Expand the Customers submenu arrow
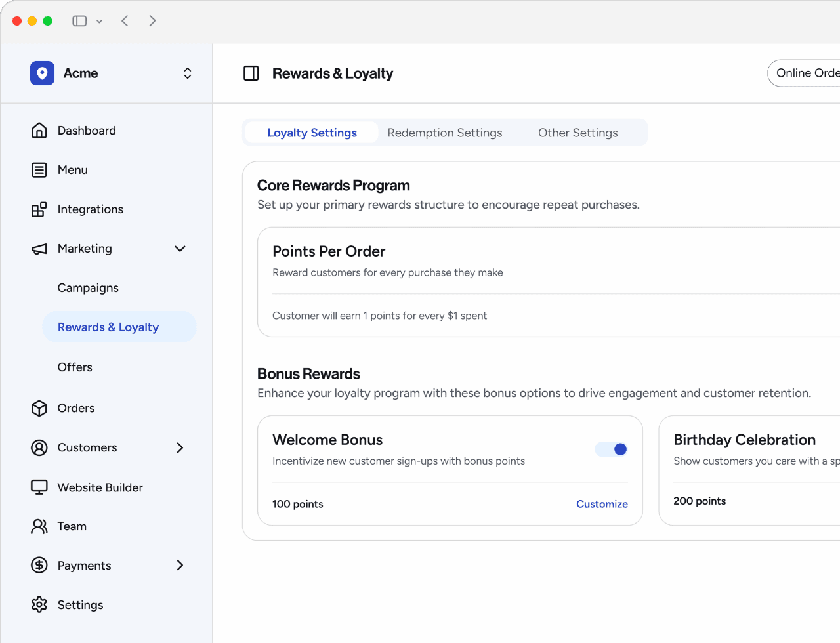This screenshot has height=643, width=840. click(180, 447)
